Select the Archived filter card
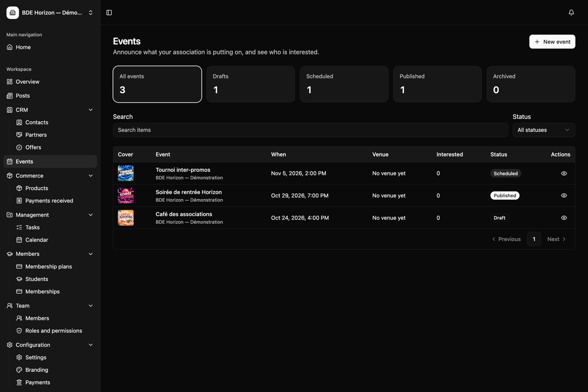The width and height of the screenshot is (588, 392). (x=531, y=84)
